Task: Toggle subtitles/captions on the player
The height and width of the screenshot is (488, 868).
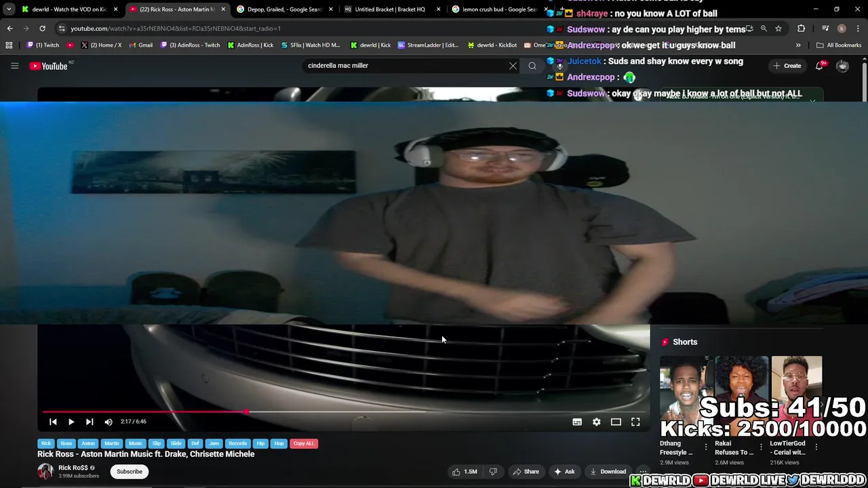Action: point(577,422)
